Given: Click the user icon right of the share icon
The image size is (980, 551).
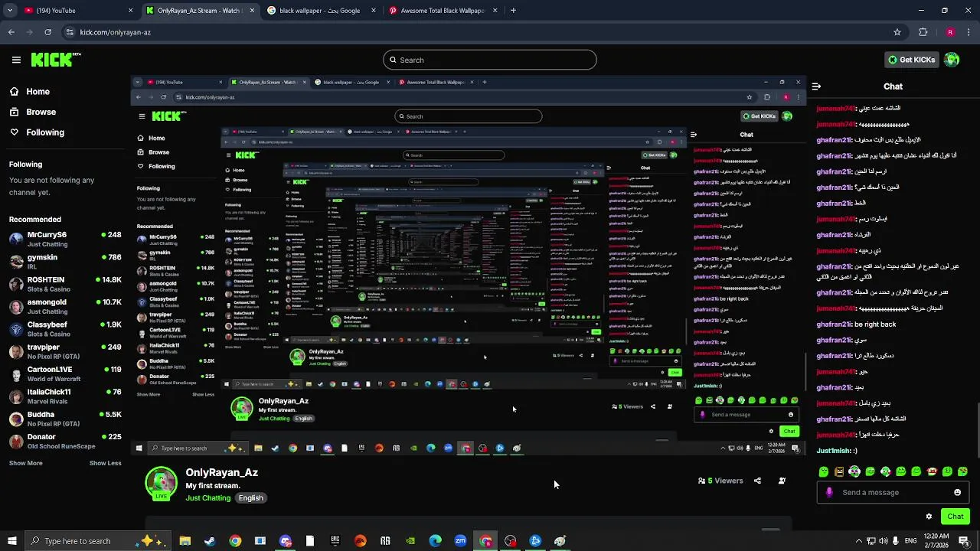Looking at the screenshot, I should tap(782, 481).
